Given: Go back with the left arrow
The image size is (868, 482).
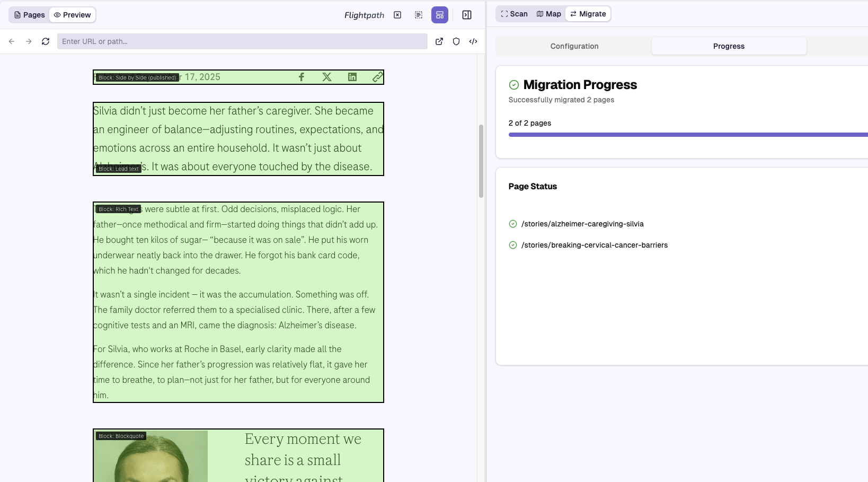Looking at the screenshot, I should pyautogui.click(x=12, y=41).
